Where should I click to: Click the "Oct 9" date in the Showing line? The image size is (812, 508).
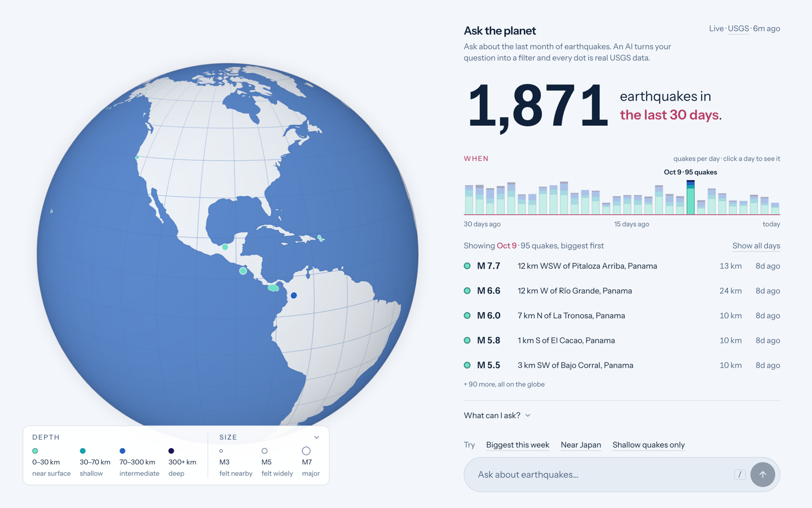(506, 246)
